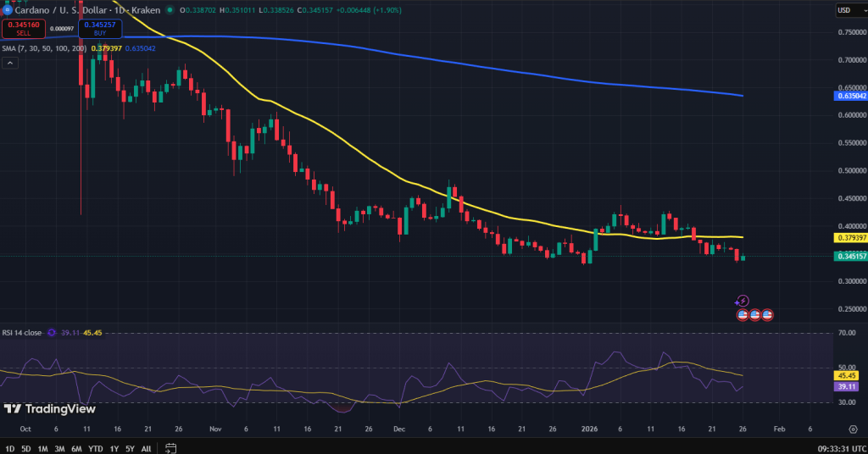Click the SELL price button

coord(23,29)
